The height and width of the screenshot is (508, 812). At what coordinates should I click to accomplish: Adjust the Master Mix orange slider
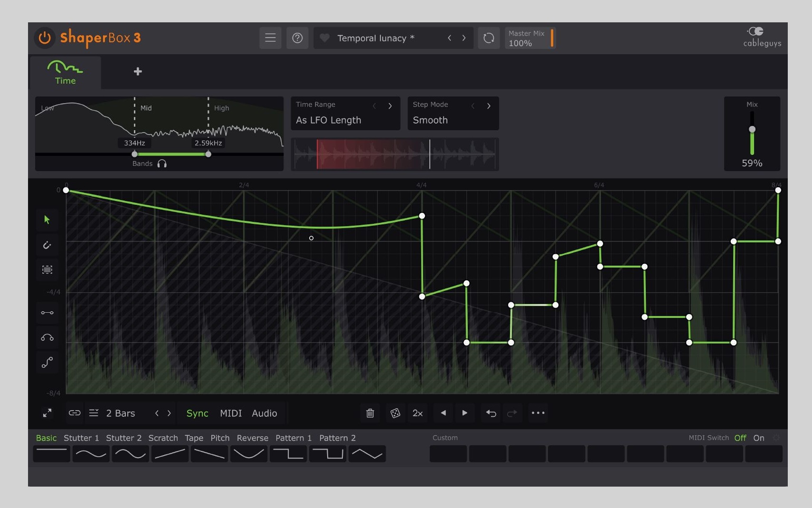[552, 38]
